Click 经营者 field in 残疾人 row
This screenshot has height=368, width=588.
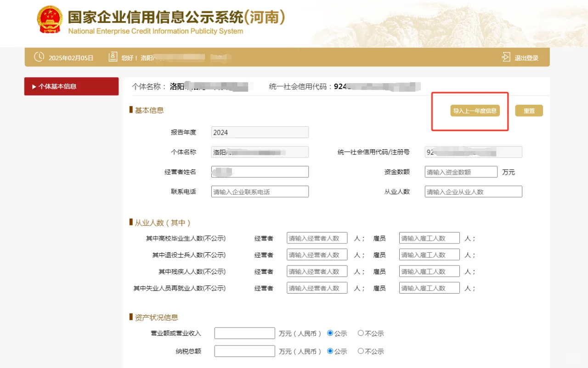pyautogui.click(x=317, y=271)
